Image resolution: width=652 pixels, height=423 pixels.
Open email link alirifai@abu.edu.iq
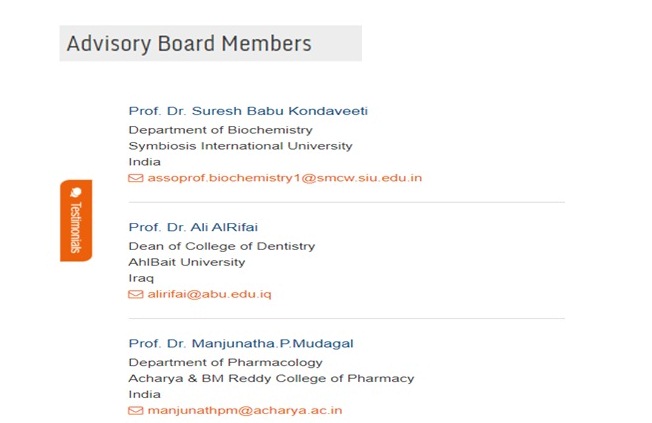click(209, 294)
